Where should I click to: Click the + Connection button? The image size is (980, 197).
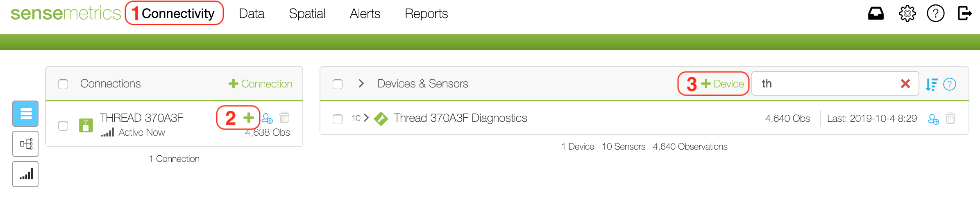coord(261,84)
